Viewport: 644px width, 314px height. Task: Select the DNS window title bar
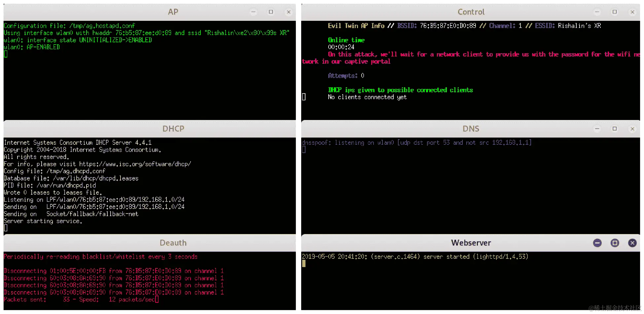tap(471, 129)
